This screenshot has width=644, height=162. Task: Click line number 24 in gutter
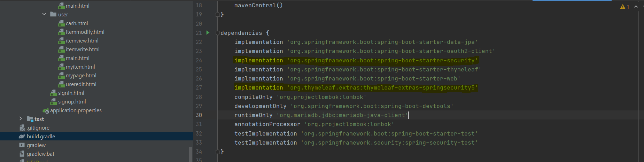[199, 60]
